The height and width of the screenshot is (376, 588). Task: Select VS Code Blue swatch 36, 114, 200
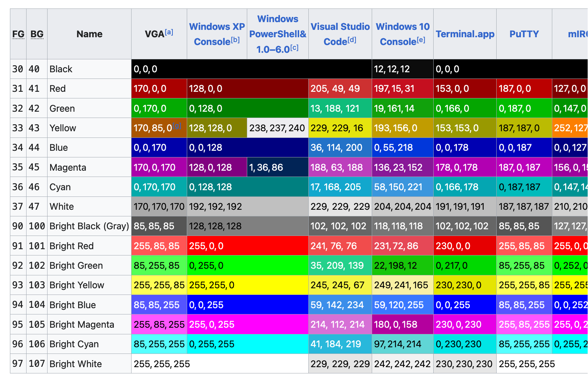(x=340, y=147)
